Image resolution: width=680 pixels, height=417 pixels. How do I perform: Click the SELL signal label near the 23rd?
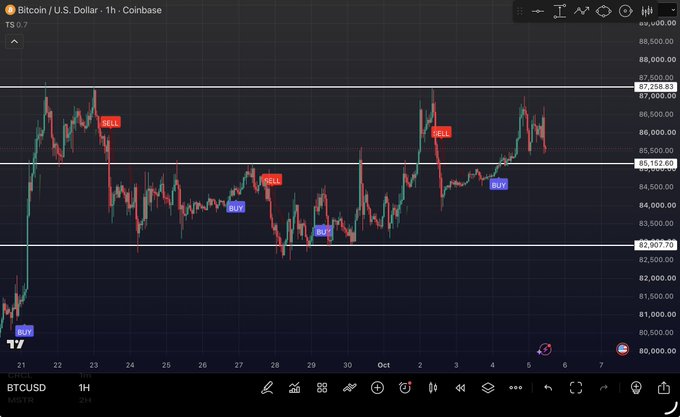click(x=110, y=123)
